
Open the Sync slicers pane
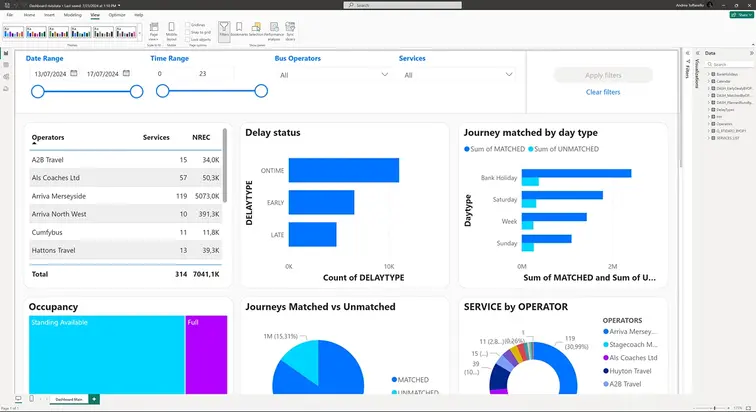(x=290, y=30)
